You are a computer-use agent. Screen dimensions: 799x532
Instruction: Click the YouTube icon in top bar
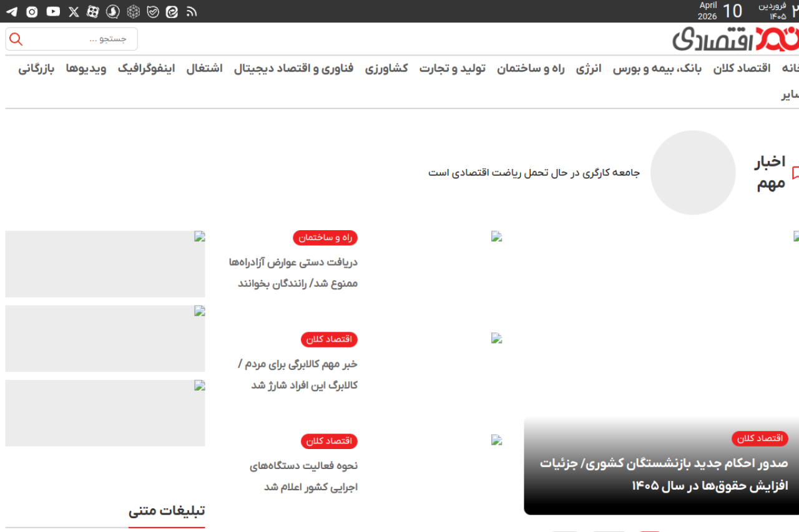click(53, 11)
